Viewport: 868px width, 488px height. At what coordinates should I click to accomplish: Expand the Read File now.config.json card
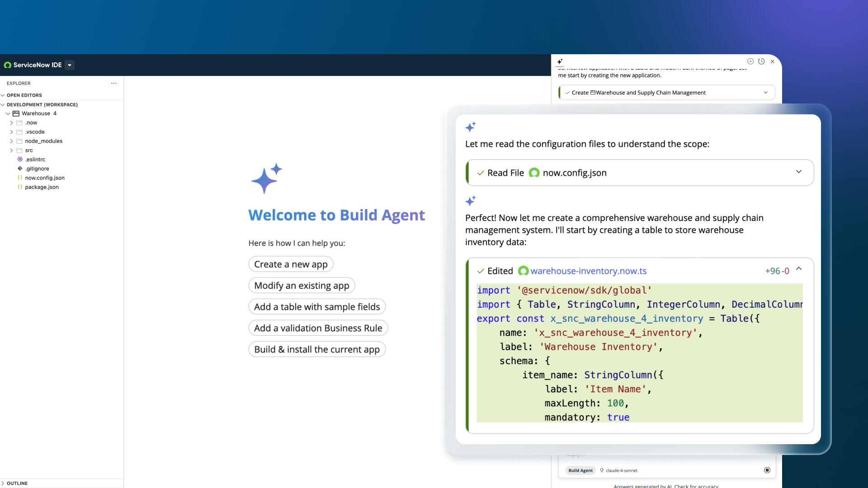click(x=798, y=172)
